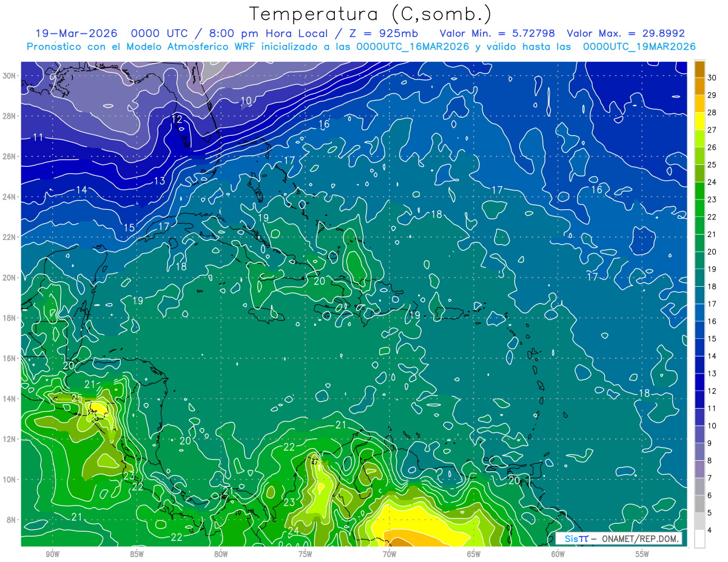Viewport: 728px width, 562px height.
Task: Click the '30N' latitude axis label
Action: pos(10,75)
